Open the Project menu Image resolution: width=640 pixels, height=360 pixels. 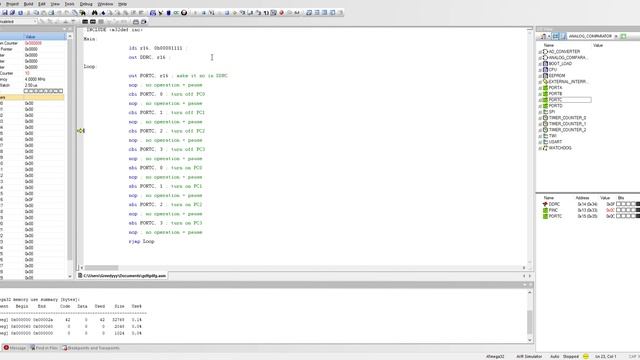click(12, 4)
